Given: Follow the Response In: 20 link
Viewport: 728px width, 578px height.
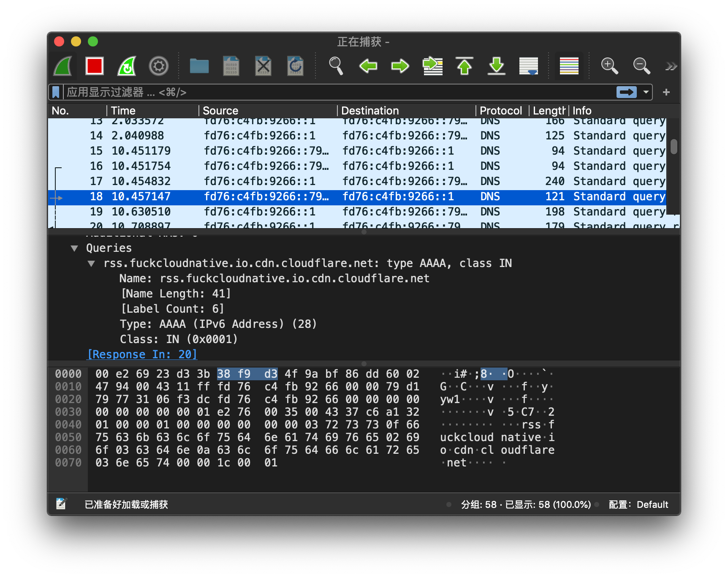Looking at the screenshot, I should [x=142, y=354].
